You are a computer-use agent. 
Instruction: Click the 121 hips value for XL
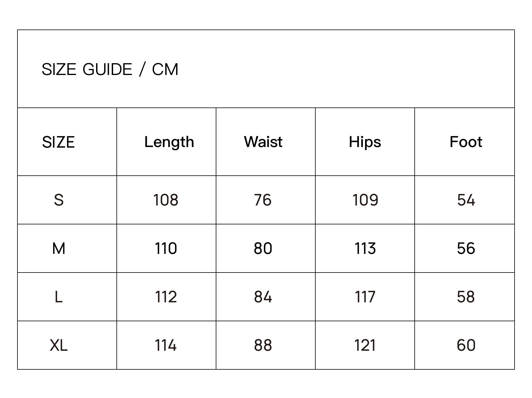point(365,345)
